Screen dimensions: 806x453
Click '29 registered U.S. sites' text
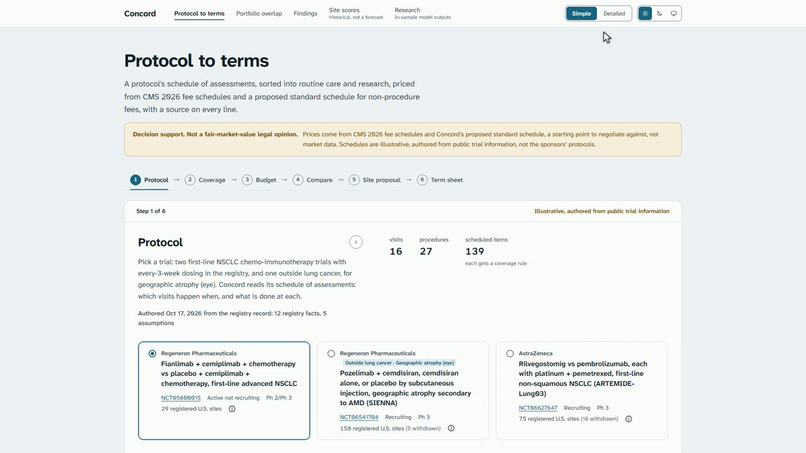pyautogui.click(x=191, y=409)
